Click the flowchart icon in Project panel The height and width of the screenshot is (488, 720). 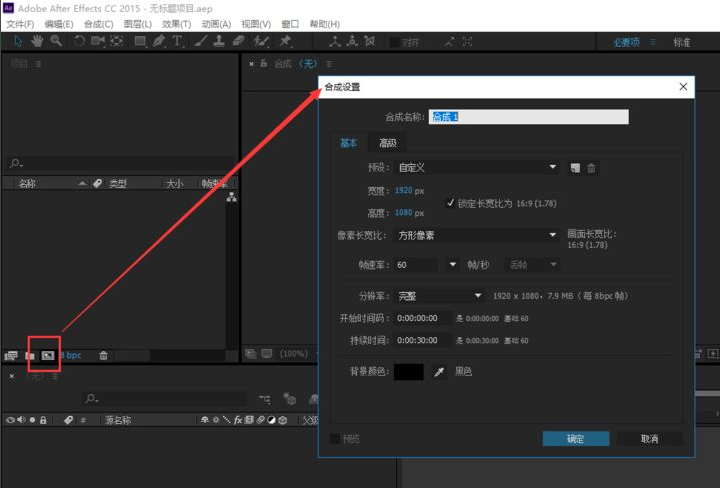coord(231,197)
